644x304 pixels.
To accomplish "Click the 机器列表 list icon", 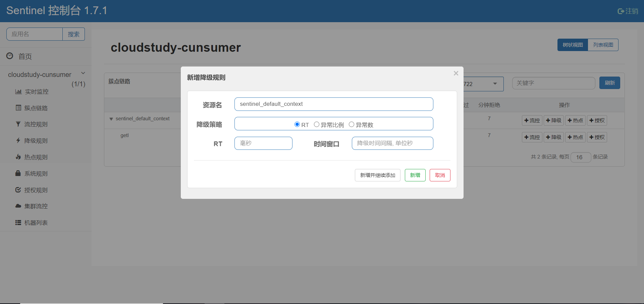I will pos(18,222).
